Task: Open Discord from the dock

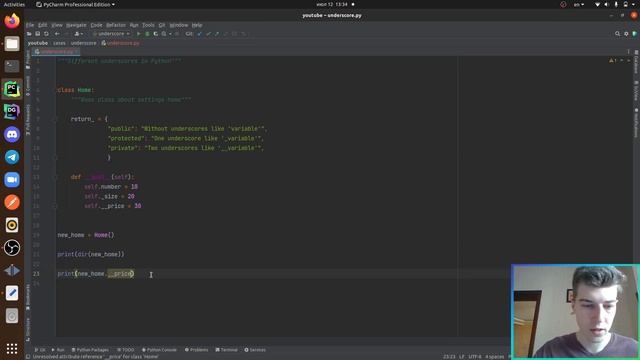Action: [12, 134]
